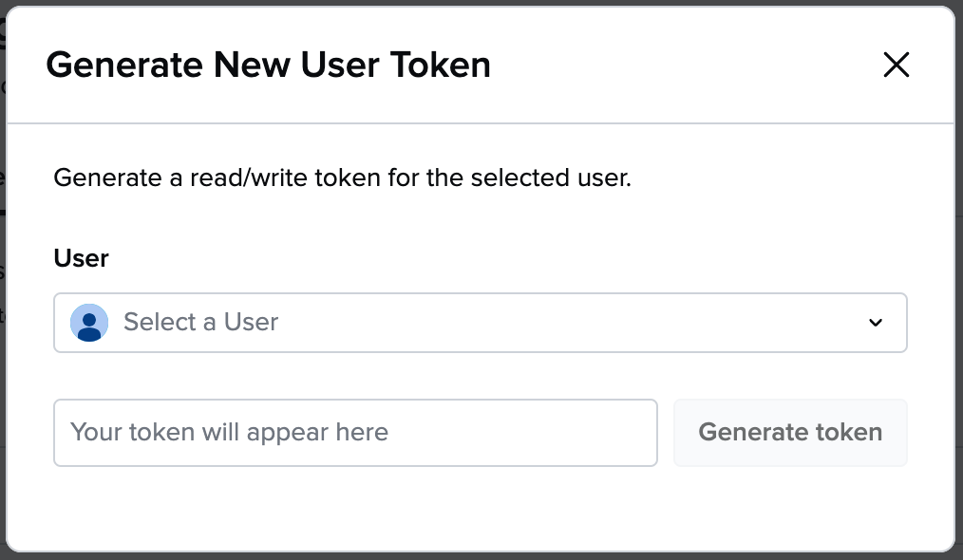
Task: Select the User field label
Action: tap(81, 258)
